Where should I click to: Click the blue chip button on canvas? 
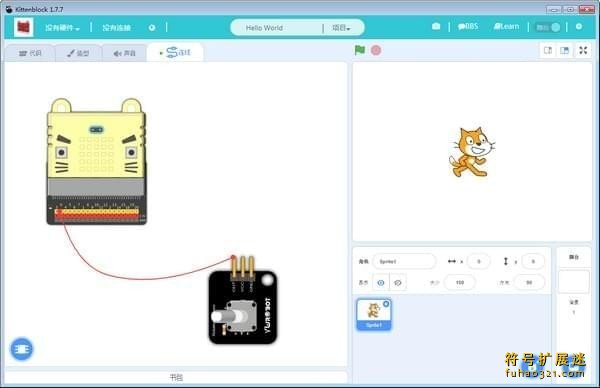coord(21,349)
